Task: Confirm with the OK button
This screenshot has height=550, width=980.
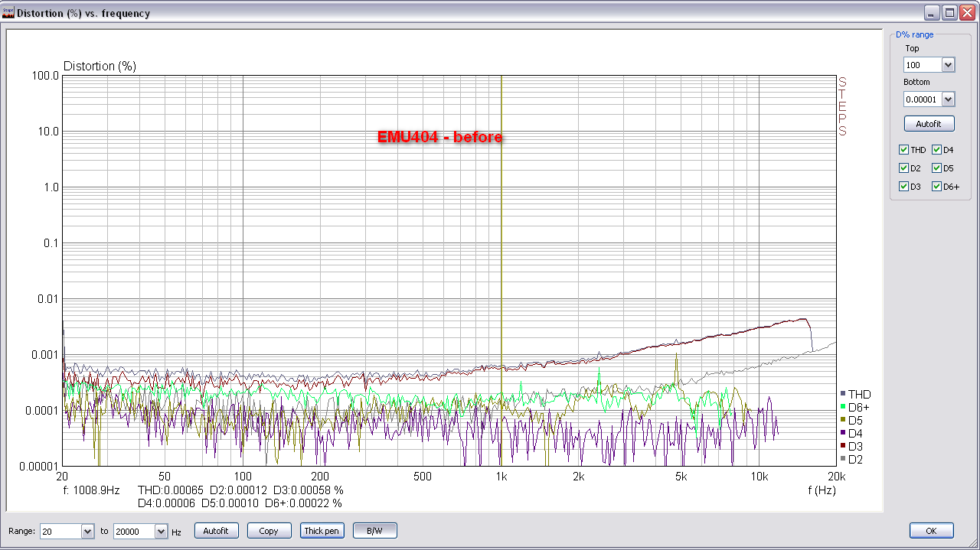Action: pos(931,531)
